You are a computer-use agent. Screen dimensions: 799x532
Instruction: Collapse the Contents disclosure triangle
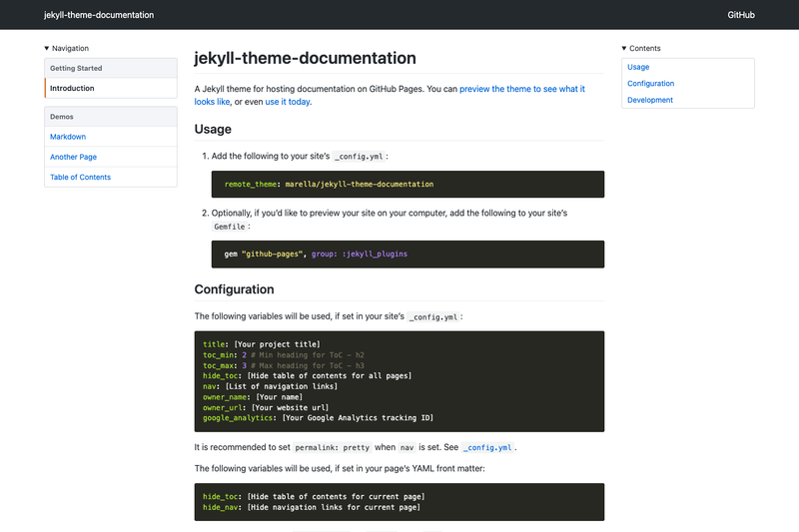click(623, 48)
